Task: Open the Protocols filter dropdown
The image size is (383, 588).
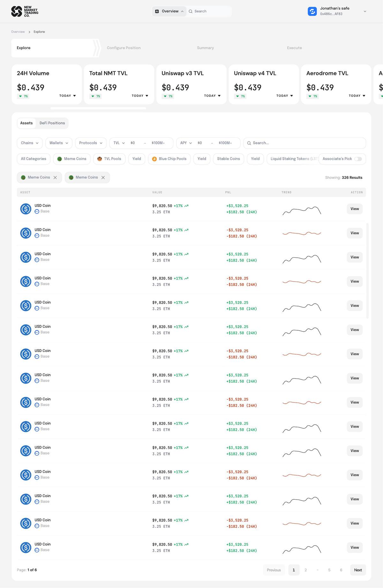Action: click(91, 143)
